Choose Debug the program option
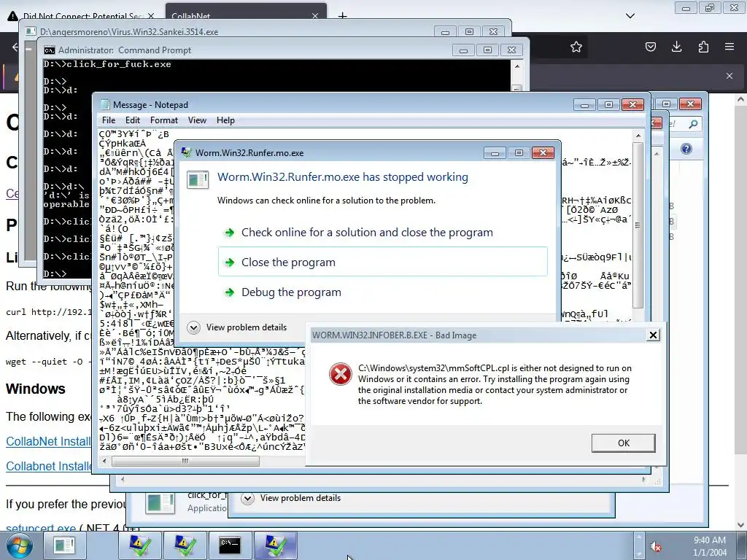Screen dimensions: 747x560 291,292
